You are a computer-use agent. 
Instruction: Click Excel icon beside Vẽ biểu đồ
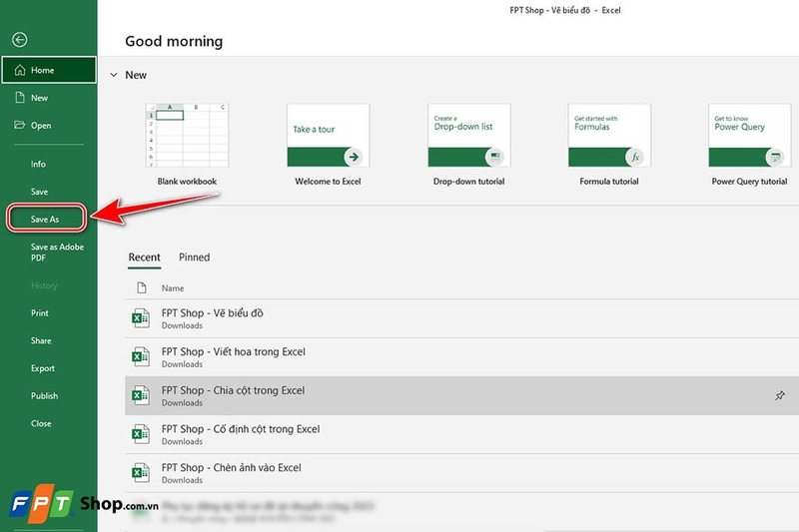140,318
